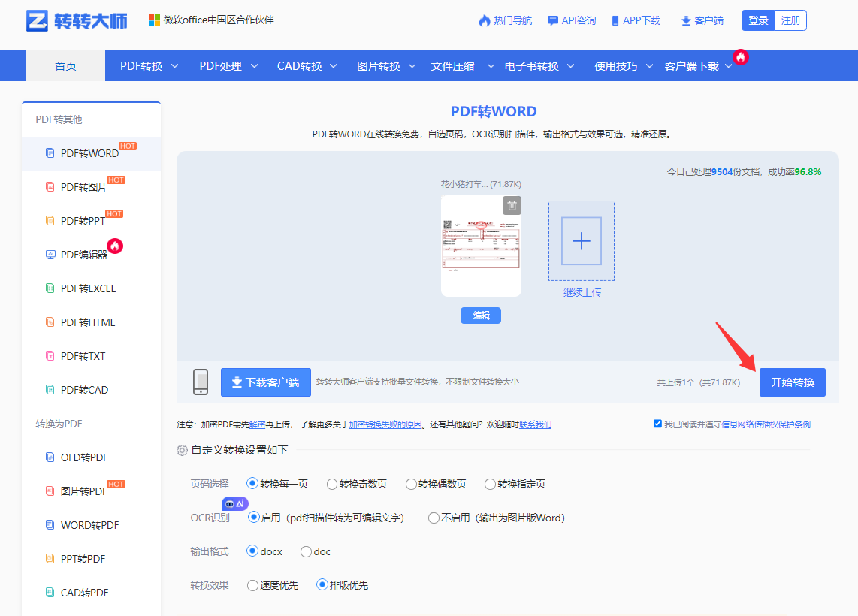Click the 图片转PDF sidebar icon
Image resolution: width=858 pixels, height=616 pixels.
click(x=50, y=491)
